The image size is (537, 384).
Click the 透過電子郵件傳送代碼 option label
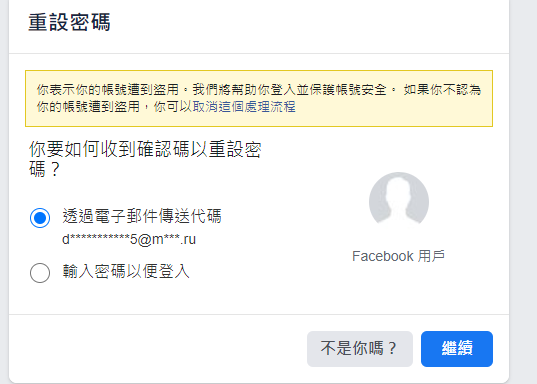coord(142,216)
